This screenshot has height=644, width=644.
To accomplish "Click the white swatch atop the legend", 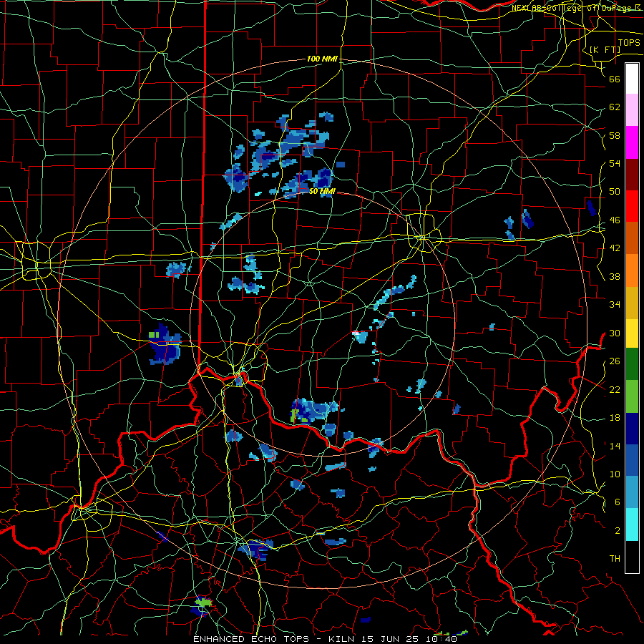I will click(632, 79).
